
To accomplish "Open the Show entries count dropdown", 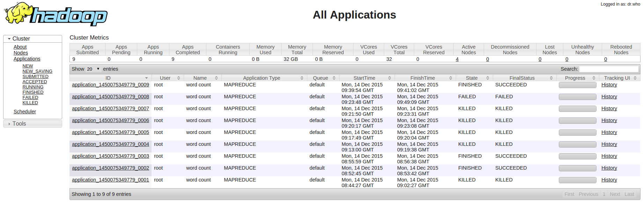I will [93, 69].
